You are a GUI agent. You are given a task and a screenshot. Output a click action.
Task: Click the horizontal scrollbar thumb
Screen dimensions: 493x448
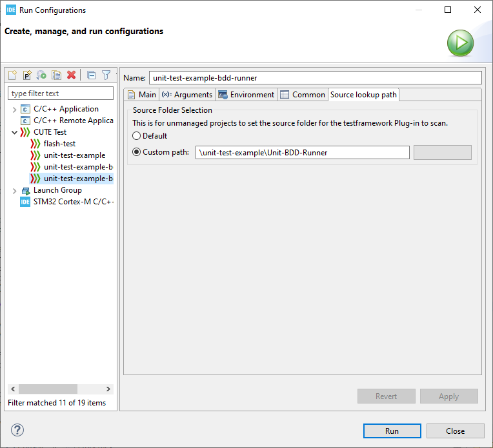48,389
